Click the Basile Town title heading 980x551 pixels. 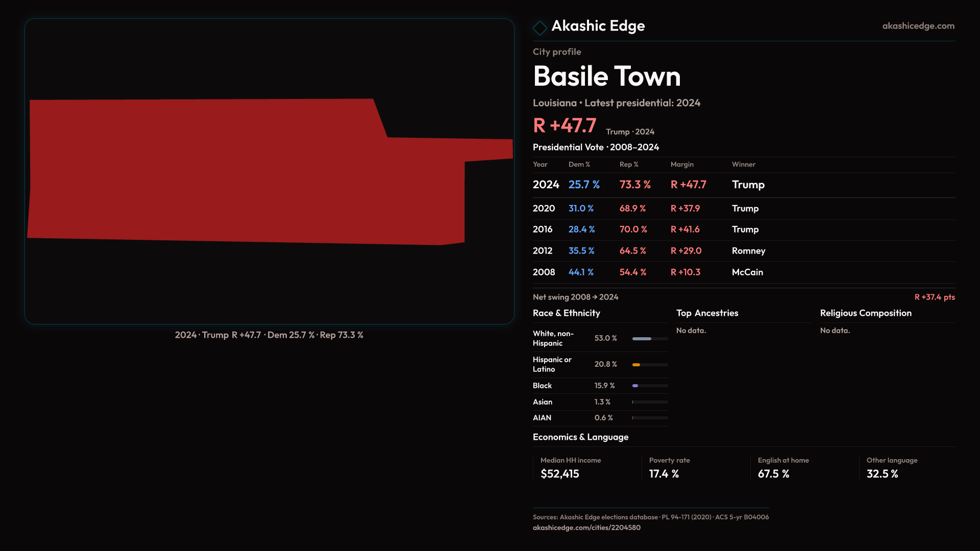(606, 77)
